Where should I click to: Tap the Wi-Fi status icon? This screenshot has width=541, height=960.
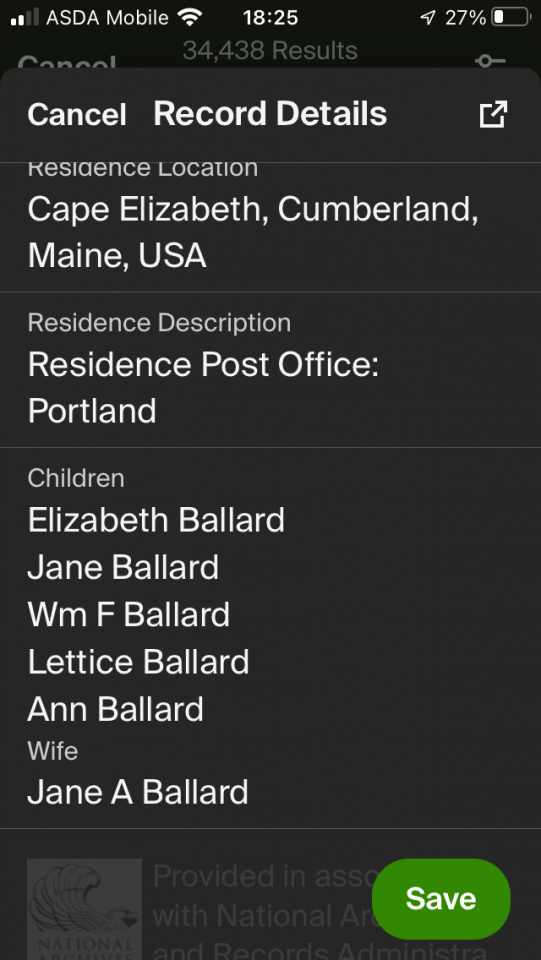190,18
